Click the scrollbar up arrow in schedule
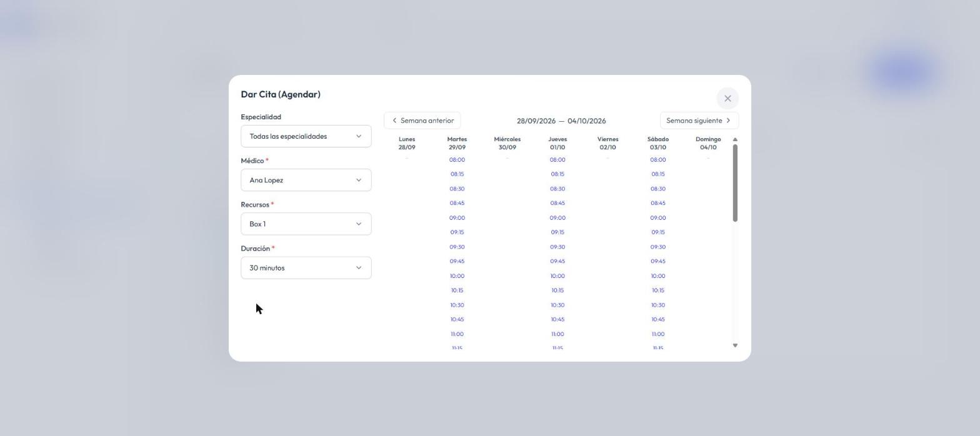The image size is (980, 436). coord(735,139)
